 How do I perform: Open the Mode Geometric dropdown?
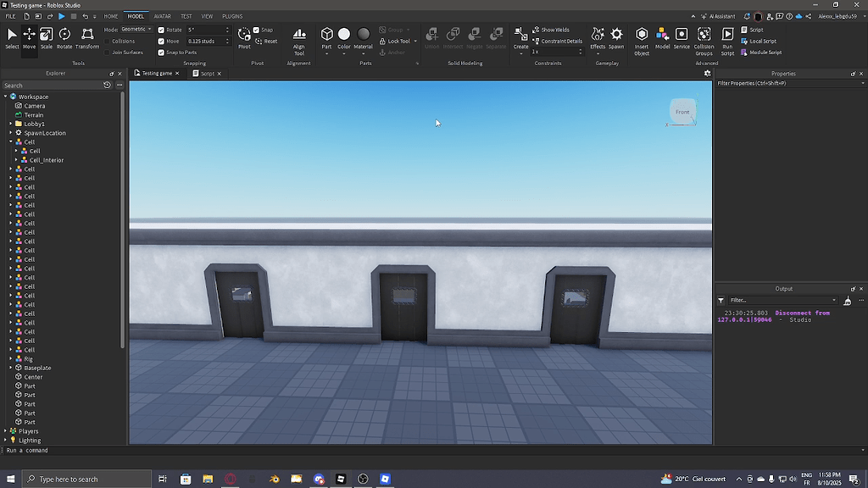[136, 29]
